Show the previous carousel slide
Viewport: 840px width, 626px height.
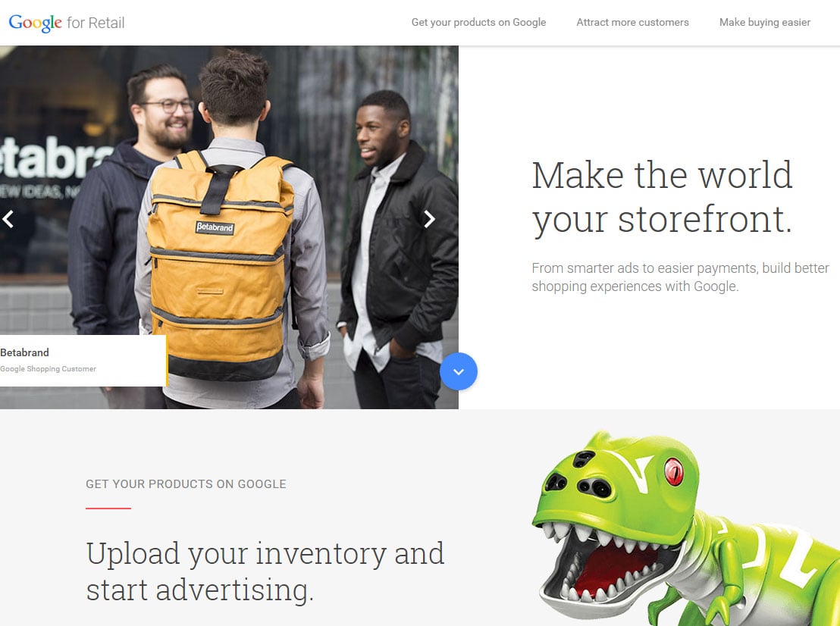8,219
